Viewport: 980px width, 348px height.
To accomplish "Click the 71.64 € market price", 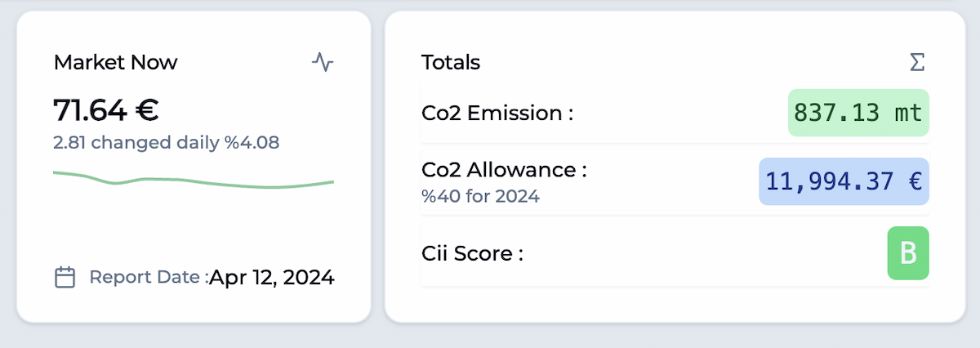I will click(x=106, y=109).
